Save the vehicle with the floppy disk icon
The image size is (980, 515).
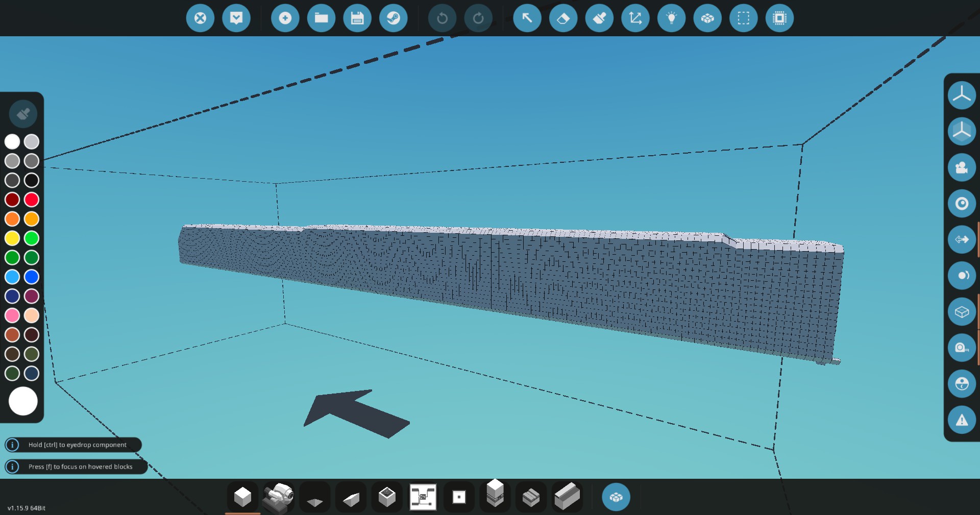click(357, 18)
